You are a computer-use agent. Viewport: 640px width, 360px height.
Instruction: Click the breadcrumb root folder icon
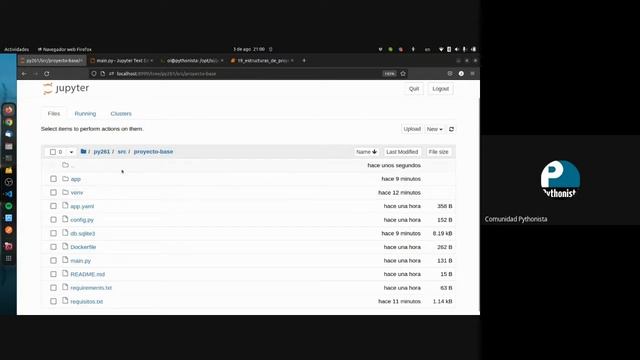click(83, 151)
